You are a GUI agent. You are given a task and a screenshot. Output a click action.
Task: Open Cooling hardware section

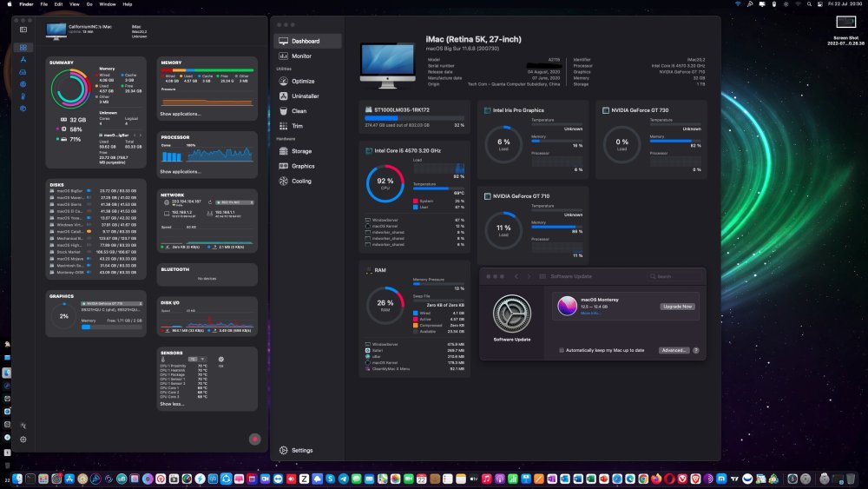307,181
